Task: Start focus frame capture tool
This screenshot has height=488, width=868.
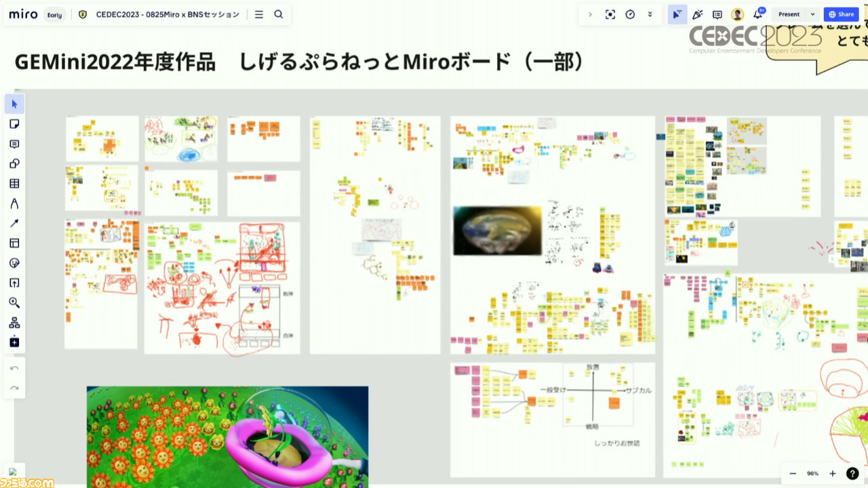Action: 610,14
